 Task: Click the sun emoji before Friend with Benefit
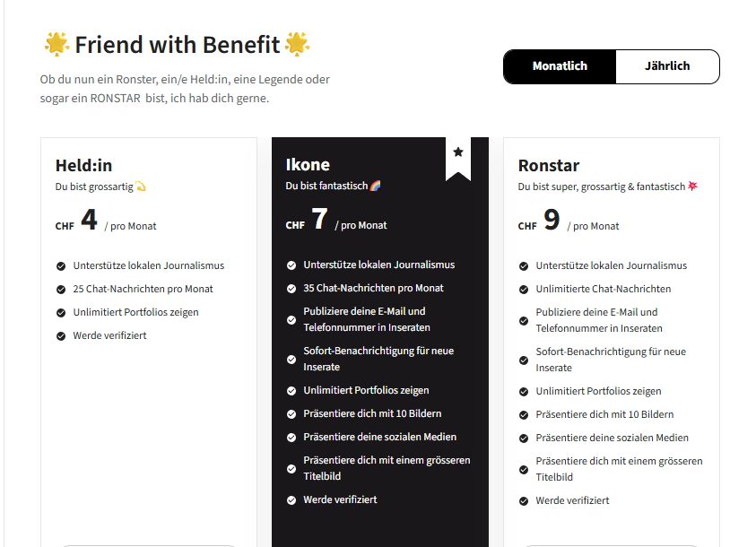(56, 44)
